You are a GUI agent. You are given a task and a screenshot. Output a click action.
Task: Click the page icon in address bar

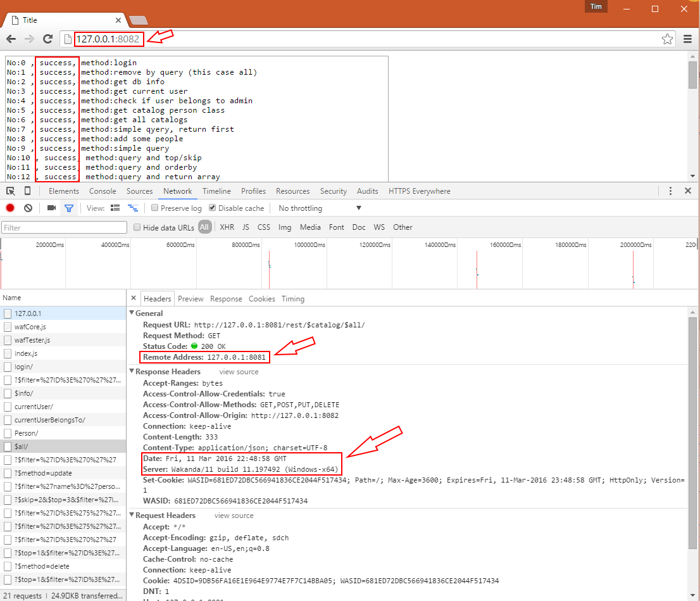pos(68,39)
